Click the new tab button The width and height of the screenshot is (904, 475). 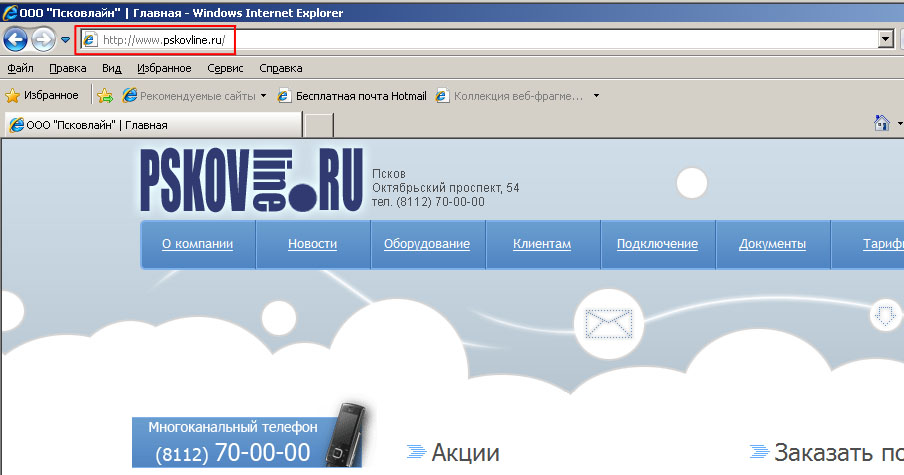point(319,125)
